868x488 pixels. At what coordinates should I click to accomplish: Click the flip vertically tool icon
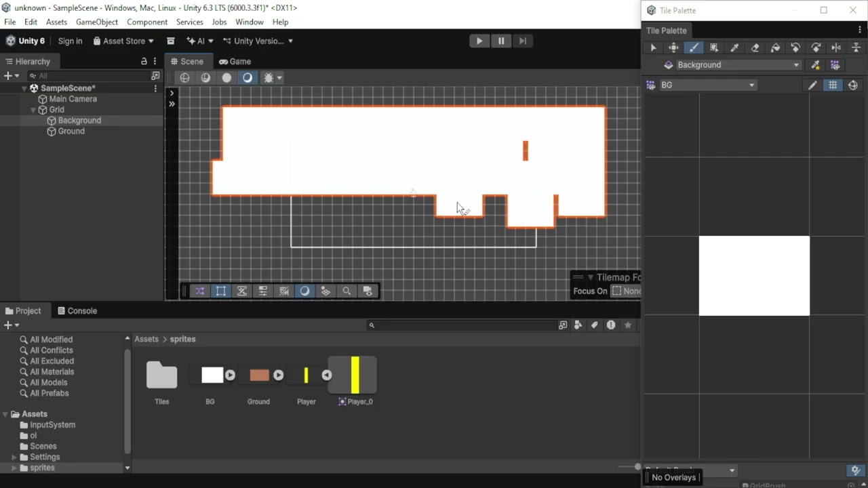pos(856,47)
